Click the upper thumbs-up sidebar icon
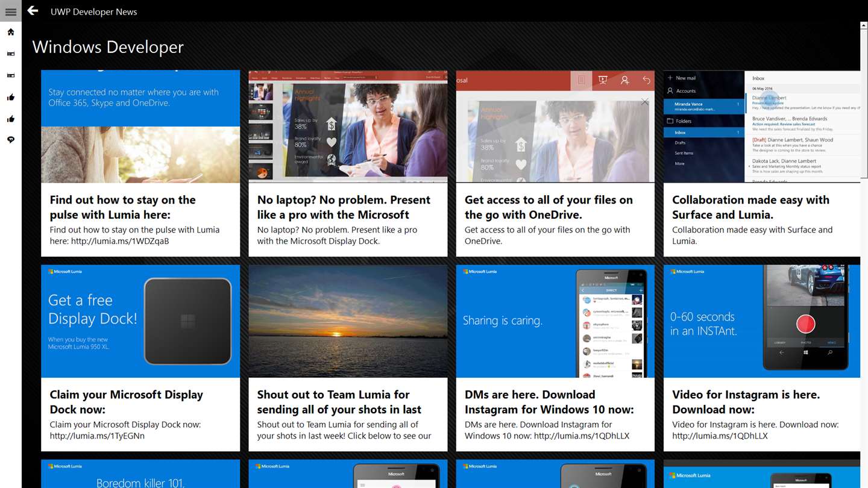Screen dimensions: 868x488 click(11, 97)
